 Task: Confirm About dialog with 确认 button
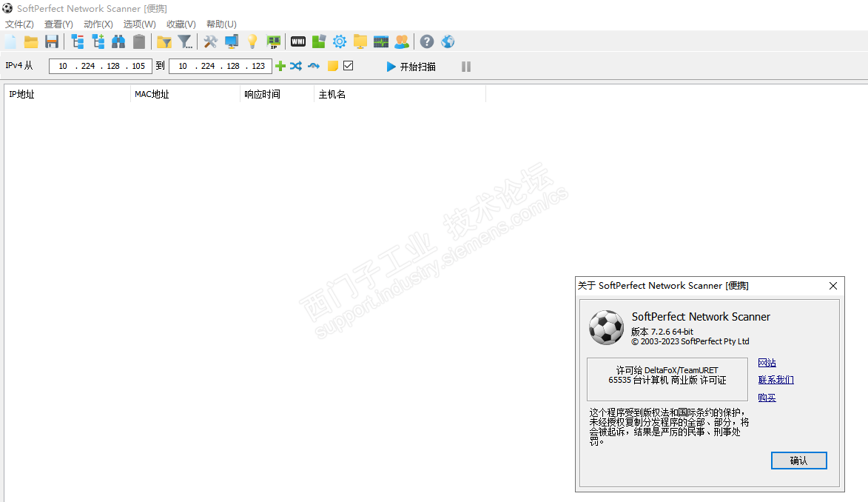coord(798,461)
